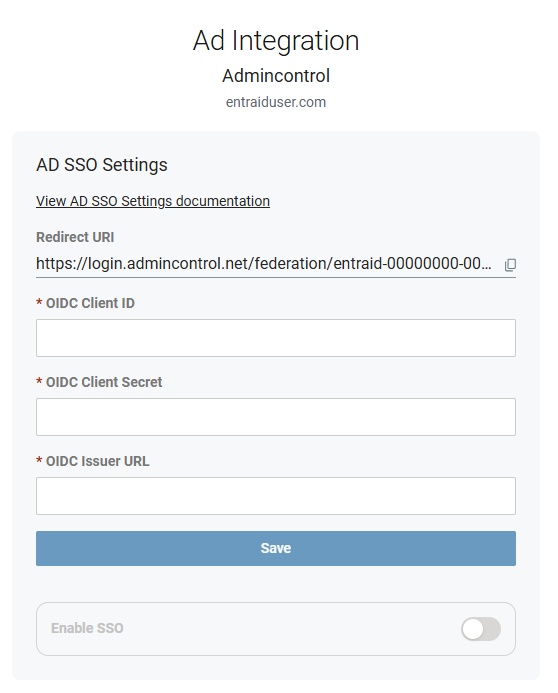558x693 pixels.
Task: Focus the OIDC Client ID input field
Action: click(x=276, y=338)
